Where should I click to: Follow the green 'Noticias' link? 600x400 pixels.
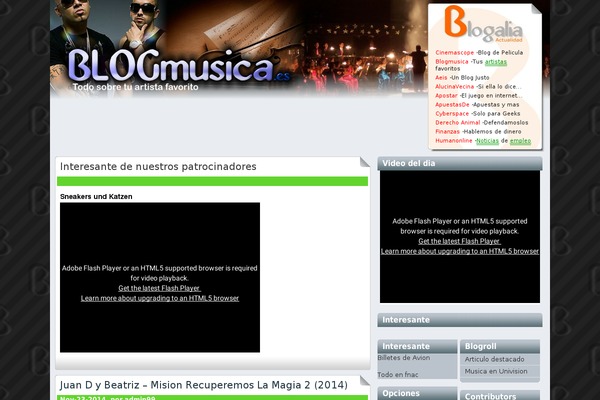click(x=487, y=141)
